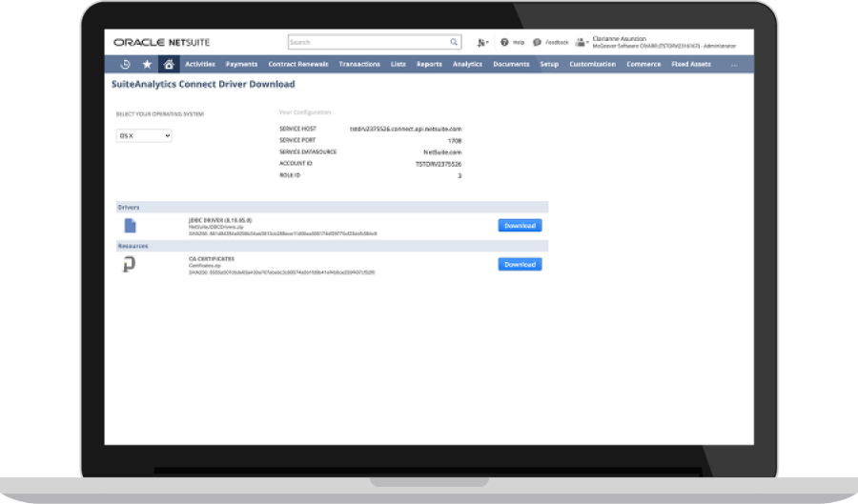858x504 pixels.
Task: Select the service port value 1708
Action: coord(455,141)
